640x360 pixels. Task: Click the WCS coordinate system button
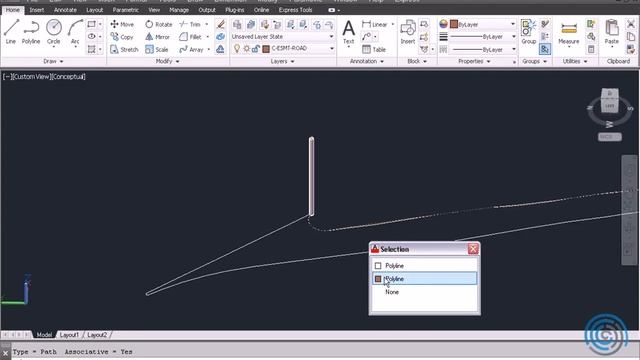610,137
